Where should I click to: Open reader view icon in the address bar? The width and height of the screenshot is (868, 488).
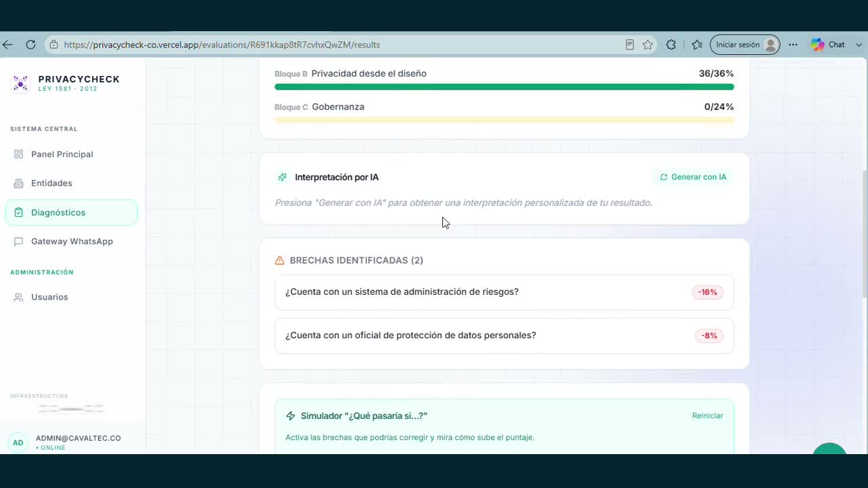pos(630,45)
